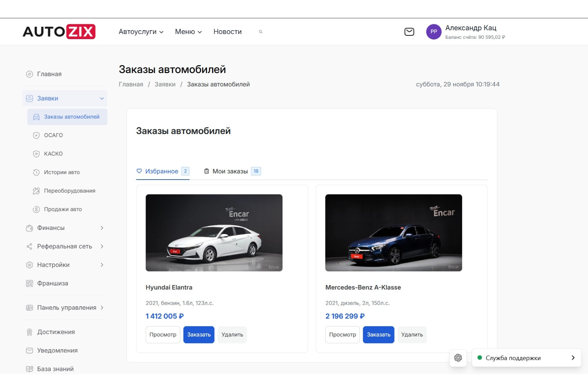Image resolution: width=588 pixels, height=392 pixels.
Task: Open the mail envelope icon in header
Action: 409,32
